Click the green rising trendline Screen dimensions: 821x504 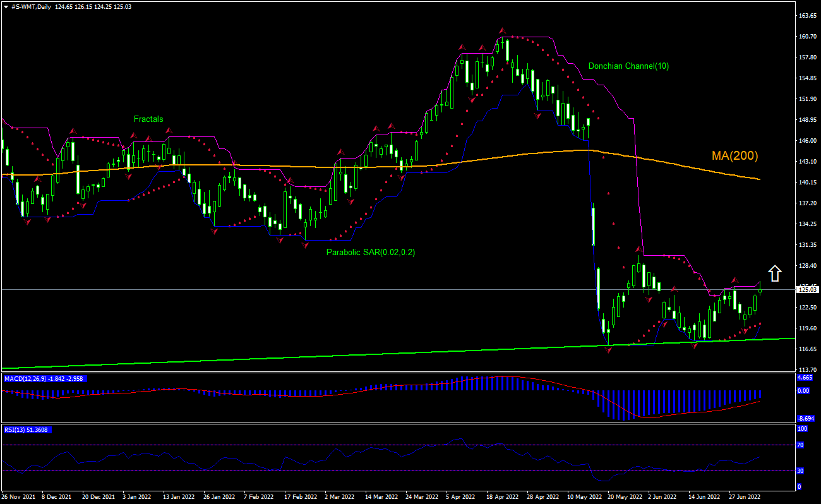(379, 354)
